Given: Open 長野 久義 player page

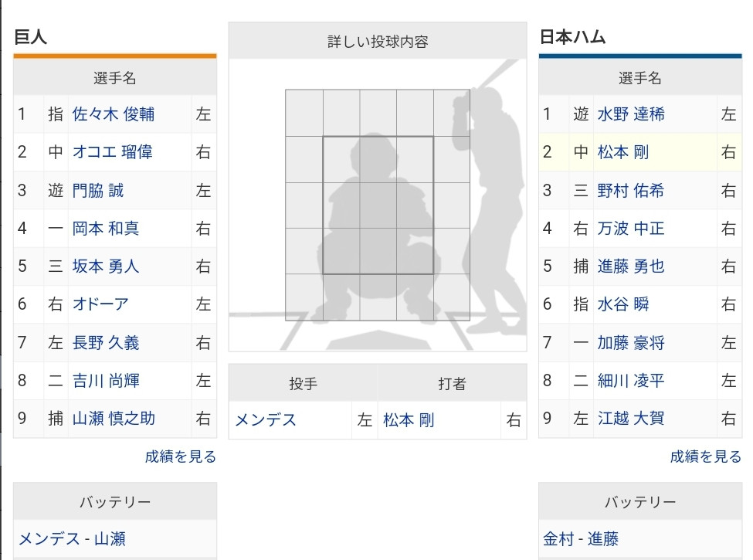Looking at the screenshot, I should pyautogui.click(x=106, y=342).
